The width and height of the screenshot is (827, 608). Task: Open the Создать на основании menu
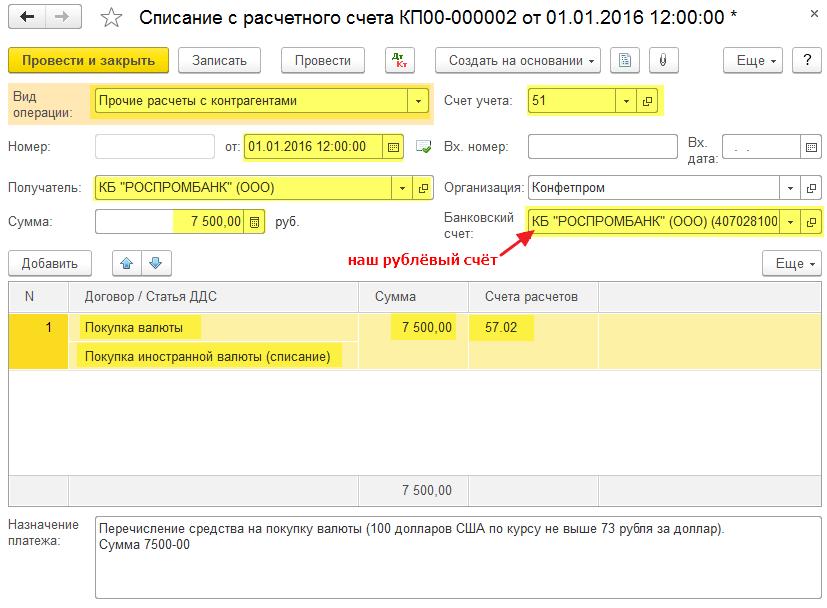click(517, 60)
